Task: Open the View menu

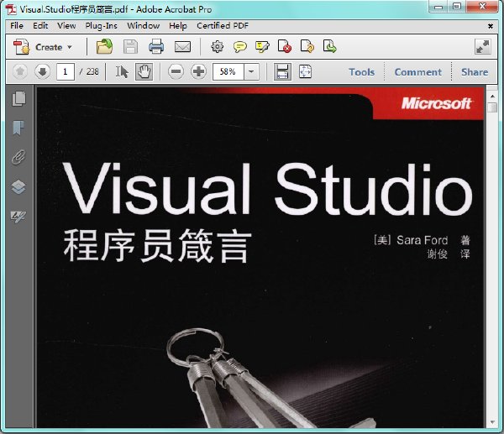Action: coord(66,26)
